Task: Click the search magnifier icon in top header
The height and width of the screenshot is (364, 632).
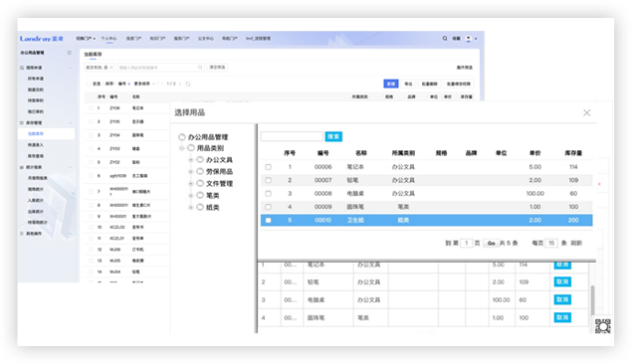Action: tap(445, 38)
